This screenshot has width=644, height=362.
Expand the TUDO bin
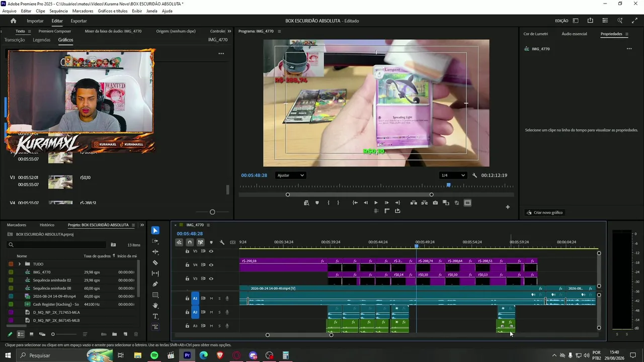pos(20,264)
